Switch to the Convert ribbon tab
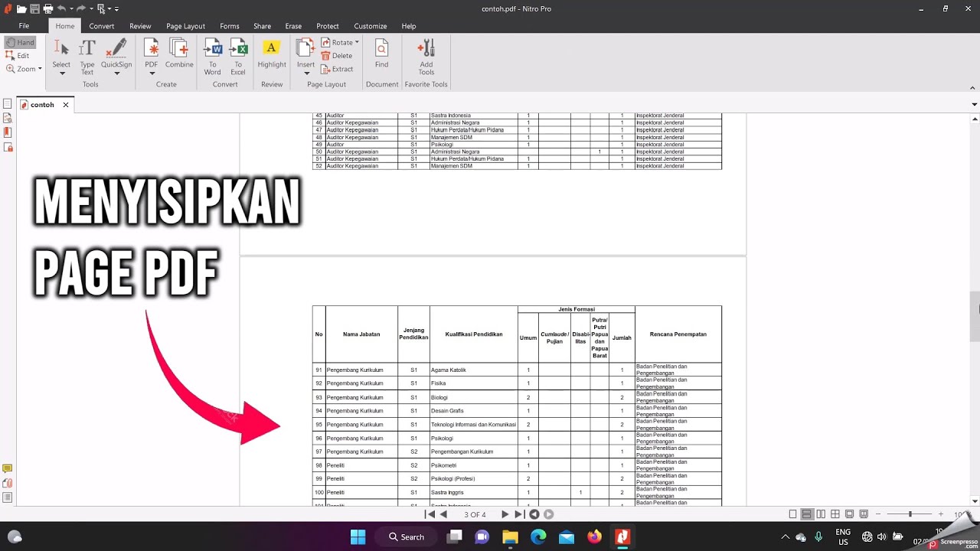 (x=102, y=26)
